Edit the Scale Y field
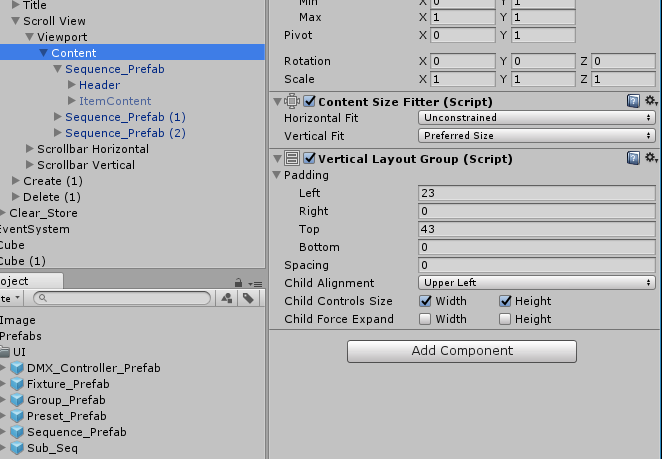 pos(543,79)
